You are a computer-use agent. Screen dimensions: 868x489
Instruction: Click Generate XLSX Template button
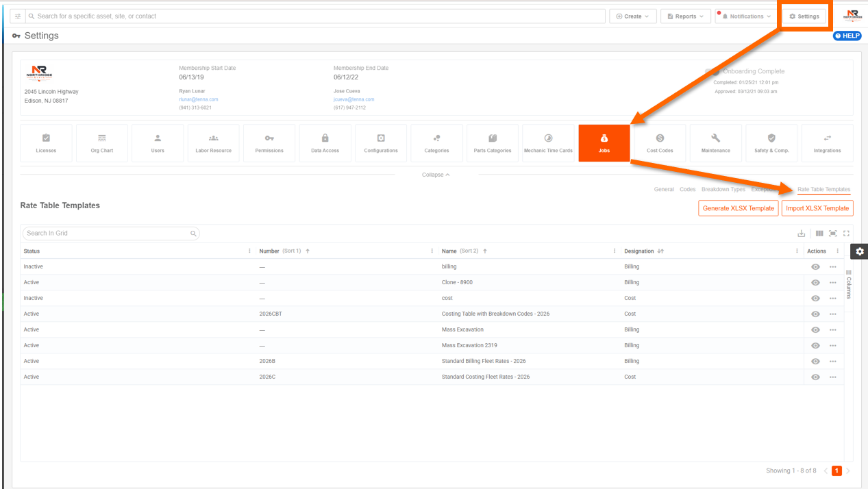tap(738, 208)
